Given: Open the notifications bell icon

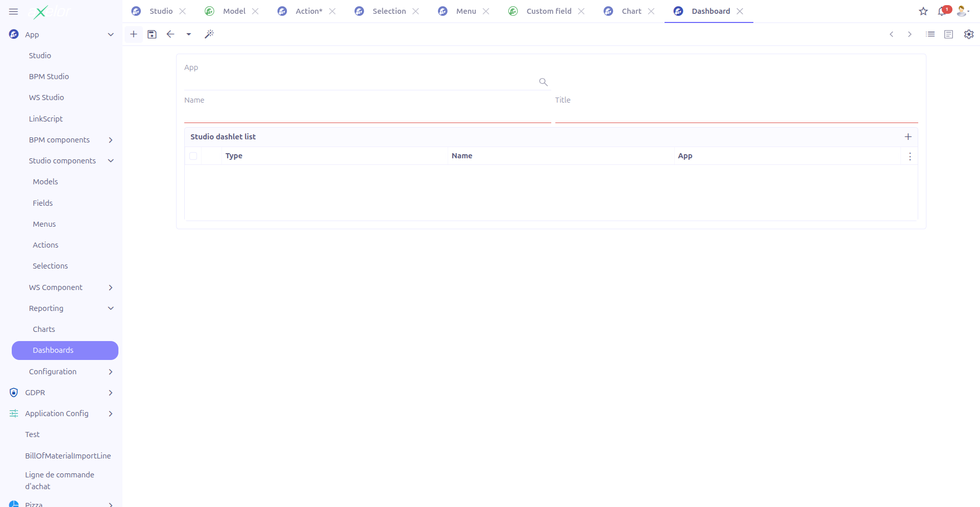Looking at the screenshot, I should 942,11.
